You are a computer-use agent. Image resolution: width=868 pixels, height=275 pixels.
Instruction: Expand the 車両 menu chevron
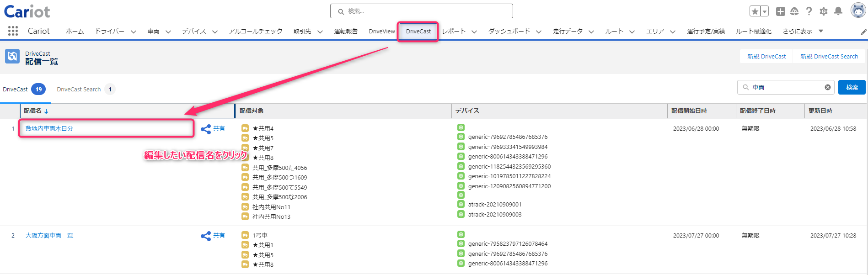(x=168, y=32)
